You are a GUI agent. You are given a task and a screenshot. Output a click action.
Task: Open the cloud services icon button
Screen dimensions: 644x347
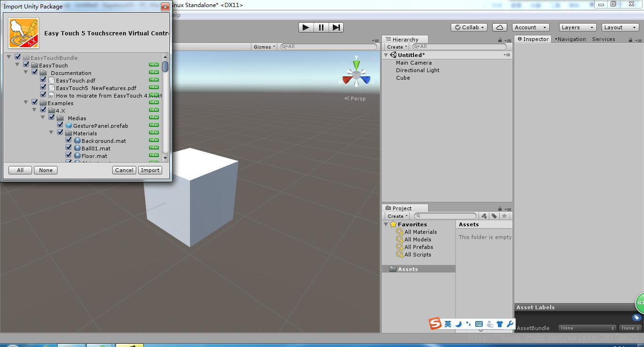(x=500, y=27)
